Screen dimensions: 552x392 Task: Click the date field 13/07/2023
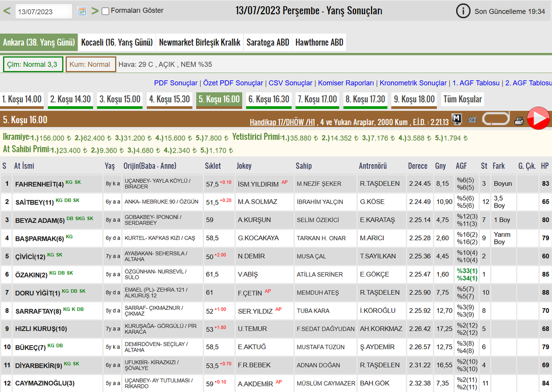click(43, 12)
